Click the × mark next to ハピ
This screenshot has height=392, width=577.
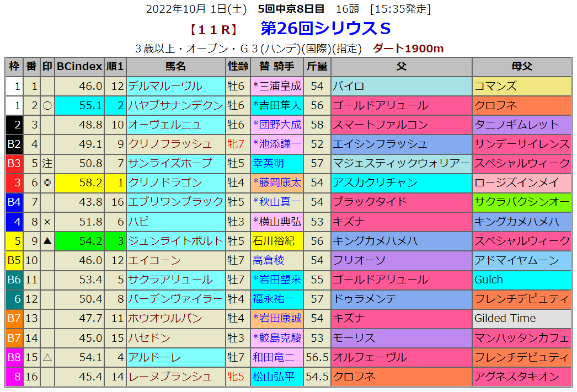coord(47,222)
